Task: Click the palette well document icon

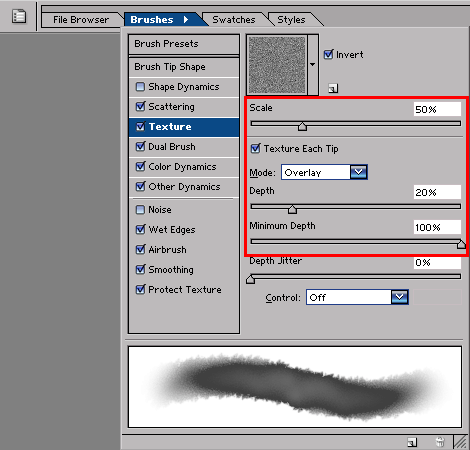Action: click(19, 16)
